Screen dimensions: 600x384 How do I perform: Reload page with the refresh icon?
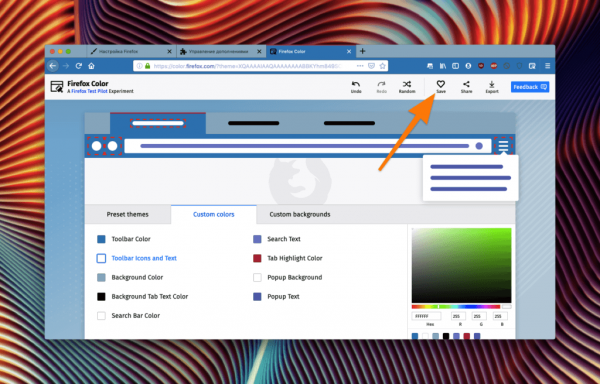click(79, 66)
